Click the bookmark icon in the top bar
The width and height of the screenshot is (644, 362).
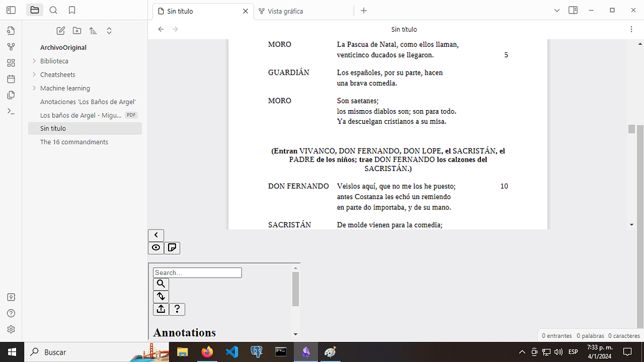pos(72,10)
